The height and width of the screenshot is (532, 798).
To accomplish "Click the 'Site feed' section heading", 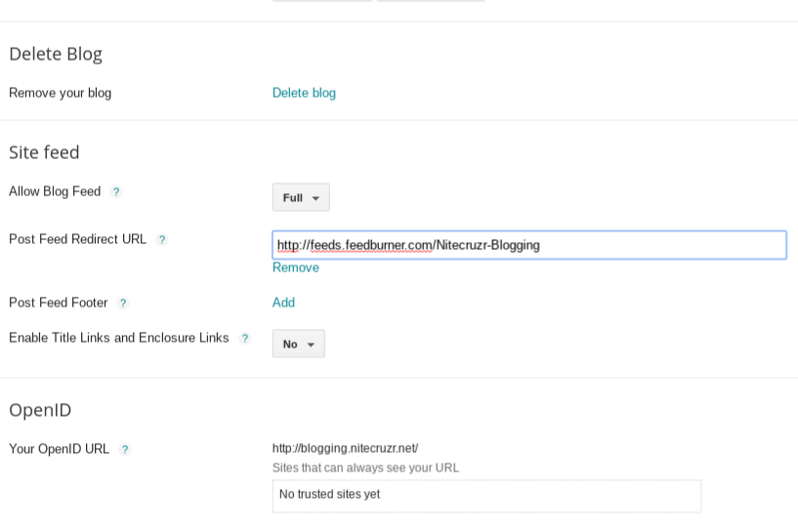I will (x=44, y=152).
